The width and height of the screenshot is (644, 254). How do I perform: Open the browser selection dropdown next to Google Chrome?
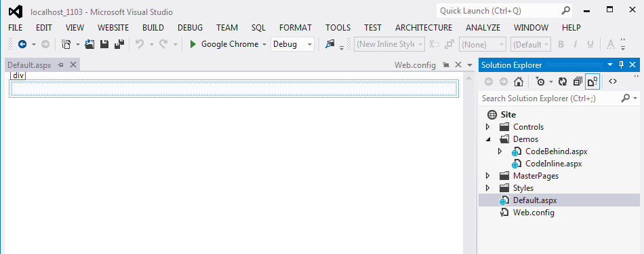tap(264, 44)
